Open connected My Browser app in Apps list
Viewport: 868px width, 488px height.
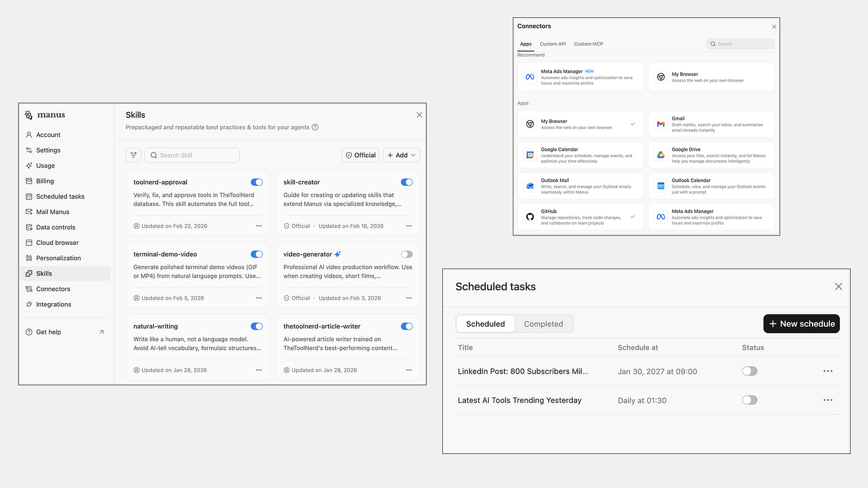coord(581,124)
